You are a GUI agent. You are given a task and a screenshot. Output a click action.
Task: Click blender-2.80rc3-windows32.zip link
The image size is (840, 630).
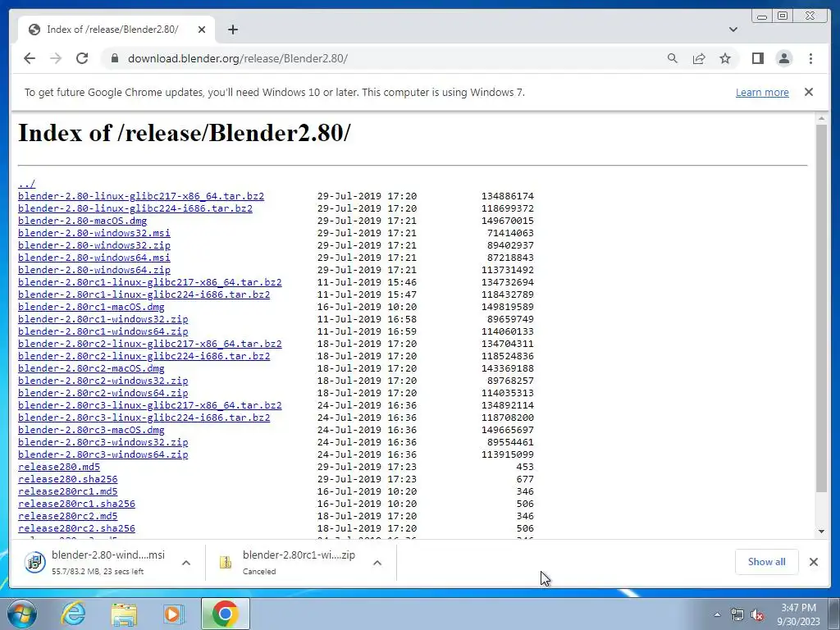pyautogui.click(x=103, y=442)
